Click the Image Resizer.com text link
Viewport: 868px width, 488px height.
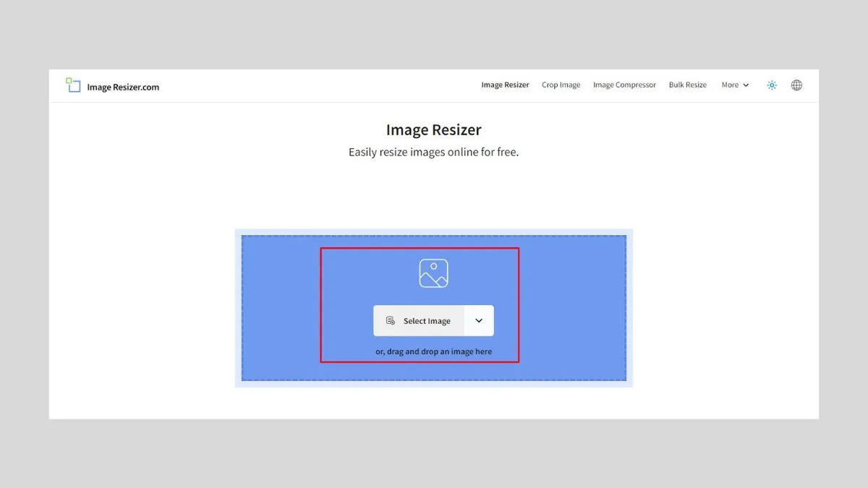[122, 87]
